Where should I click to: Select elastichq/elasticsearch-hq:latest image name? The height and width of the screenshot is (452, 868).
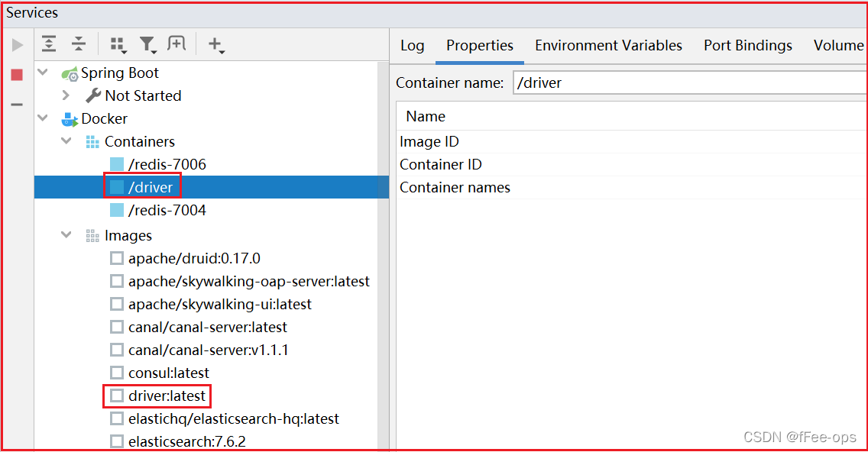[x=234, y=419]
